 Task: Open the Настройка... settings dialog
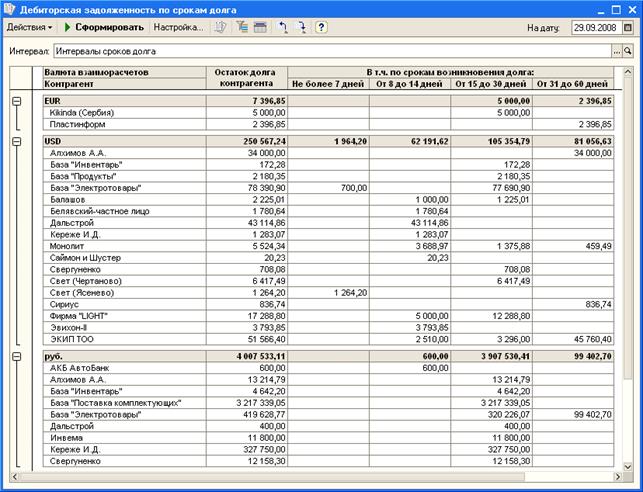(x=178, y=27)
